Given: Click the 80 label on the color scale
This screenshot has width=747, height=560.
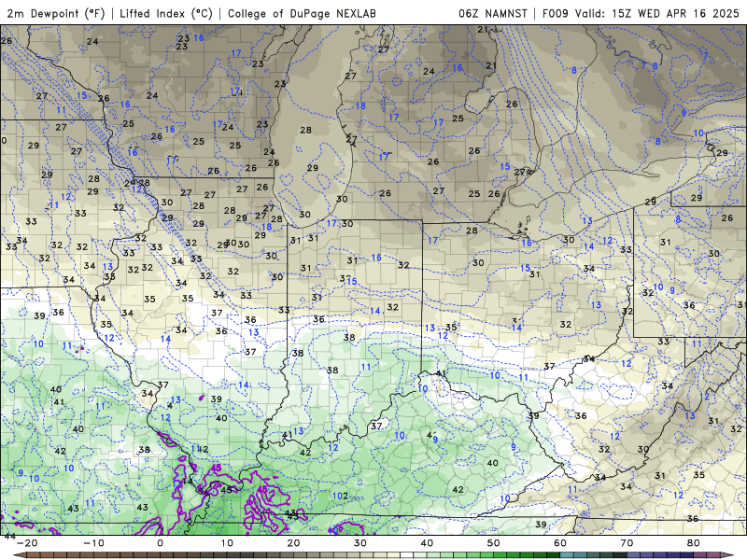Looking at the screenshot, I should click(694, 543).
